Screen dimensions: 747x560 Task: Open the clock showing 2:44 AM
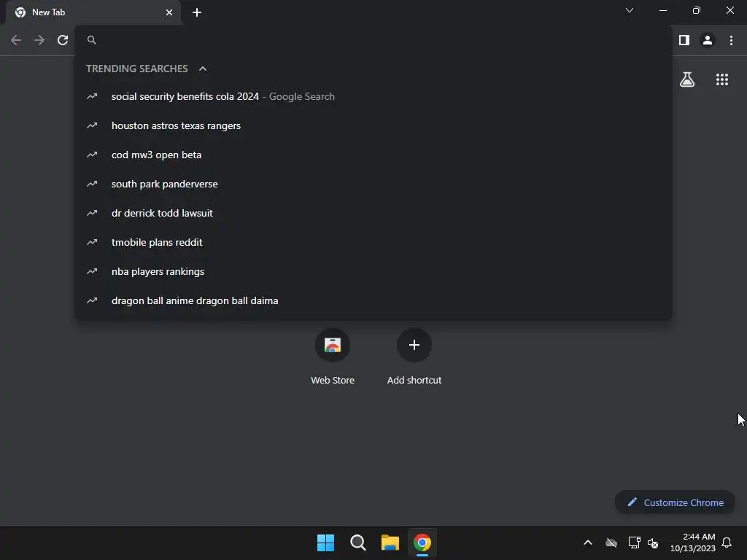[693, 542]
